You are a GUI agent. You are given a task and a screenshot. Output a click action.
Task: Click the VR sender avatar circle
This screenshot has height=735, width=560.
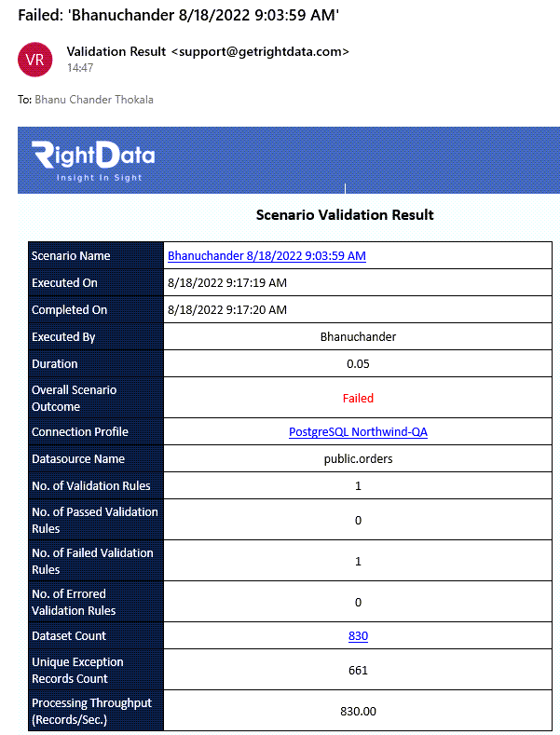(34, 60)
